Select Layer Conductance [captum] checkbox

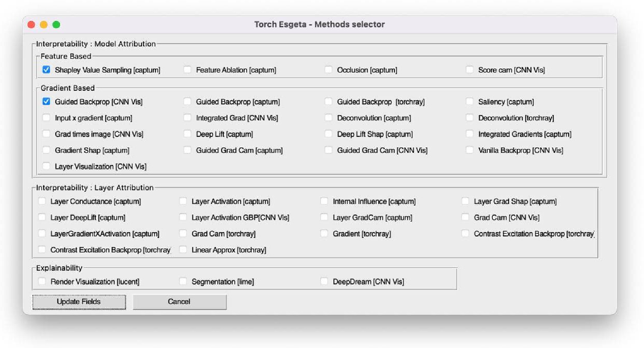(x=42, y=201)
